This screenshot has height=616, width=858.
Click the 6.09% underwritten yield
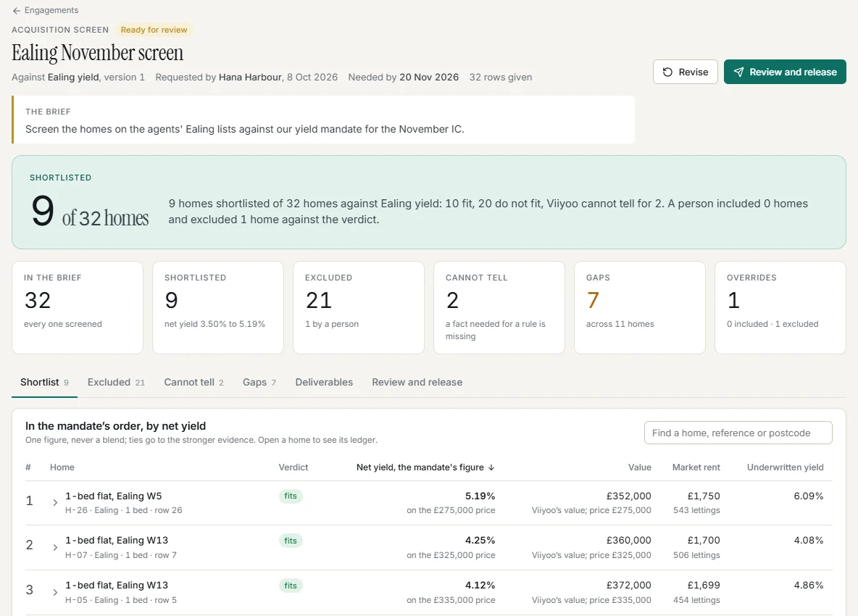pos(809,496)
